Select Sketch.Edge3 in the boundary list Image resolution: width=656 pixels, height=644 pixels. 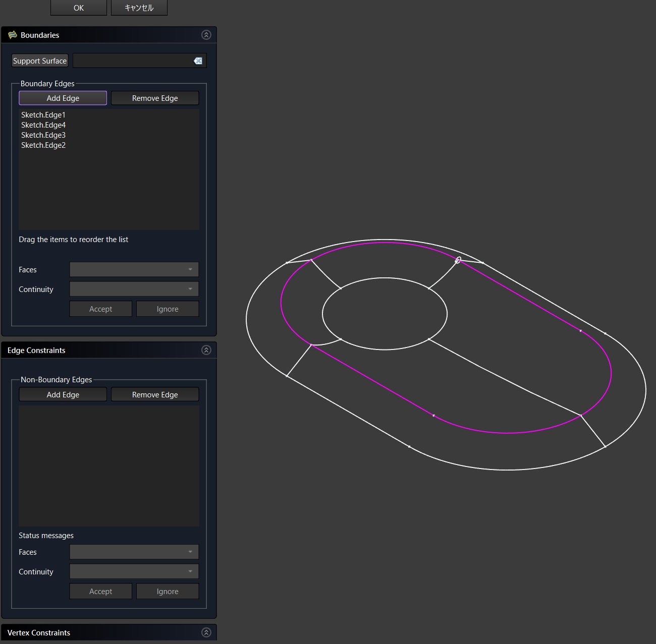(x=43, y=135)
